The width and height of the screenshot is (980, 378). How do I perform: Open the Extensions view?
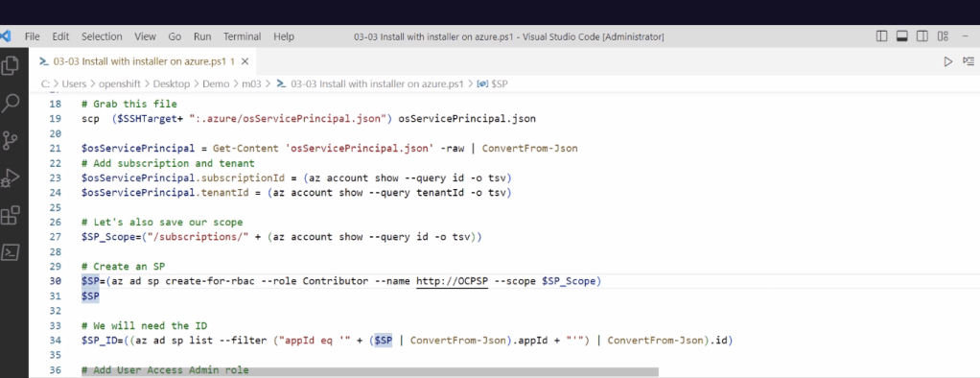click(10, 215)
